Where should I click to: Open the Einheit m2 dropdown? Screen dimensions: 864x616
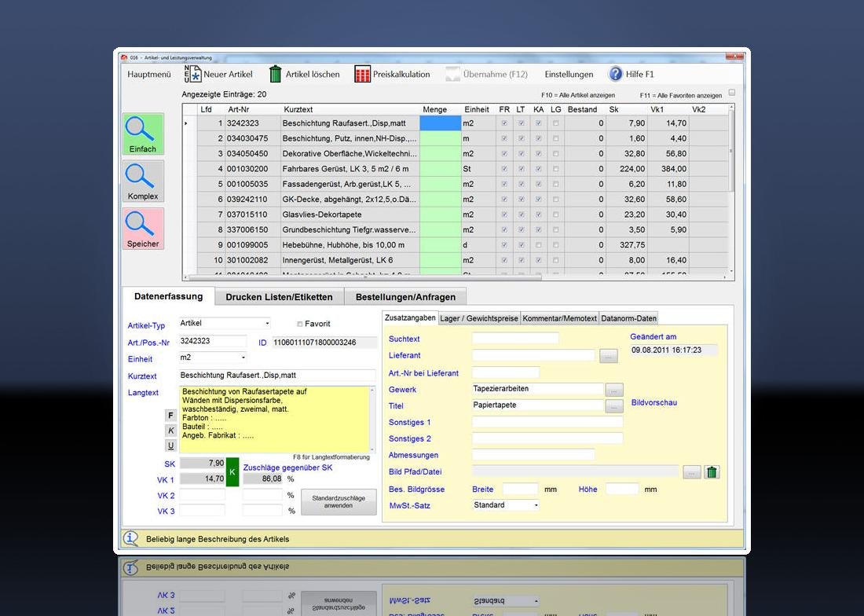pos(243,358)
